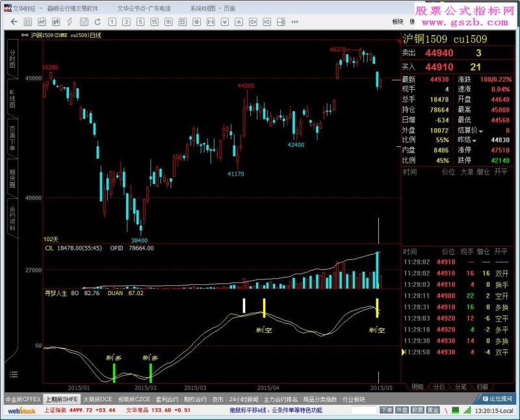Select the 15-minute period icon

154,22
